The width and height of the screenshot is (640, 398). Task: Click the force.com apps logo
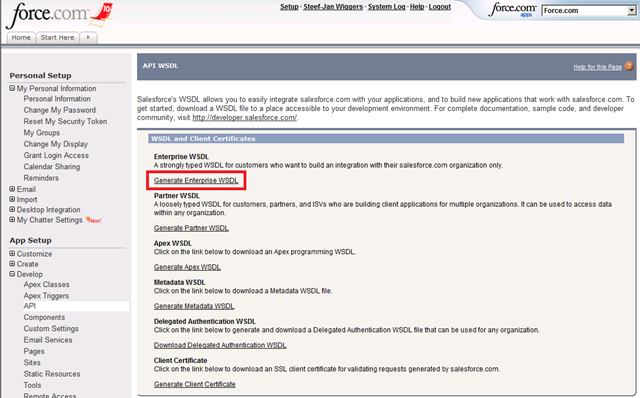pos(513,10)
